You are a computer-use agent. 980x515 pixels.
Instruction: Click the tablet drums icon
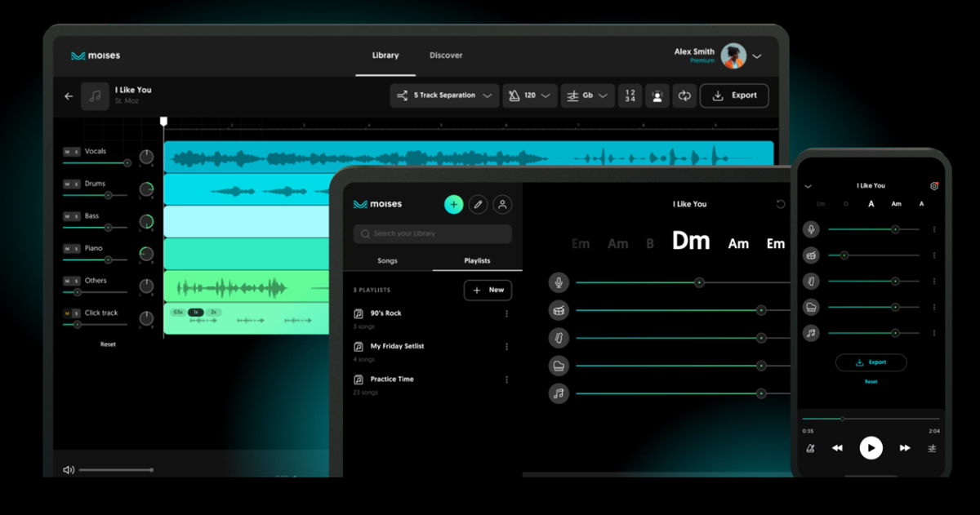pyautogui.click(x=559, y=310)
